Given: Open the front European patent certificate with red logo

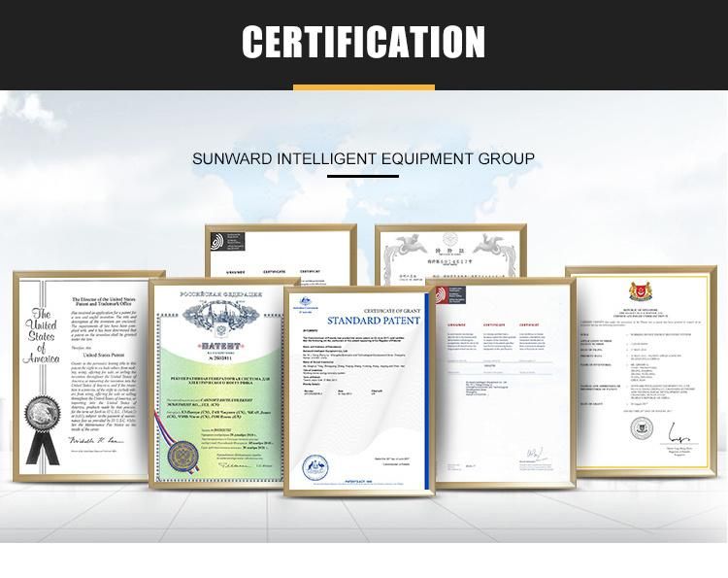Looking at the screenshot, I should click(x=504, y=384).
